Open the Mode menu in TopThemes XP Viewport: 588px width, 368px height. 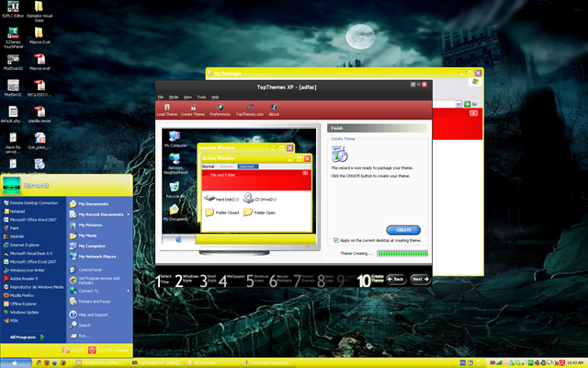pos(174,97)
